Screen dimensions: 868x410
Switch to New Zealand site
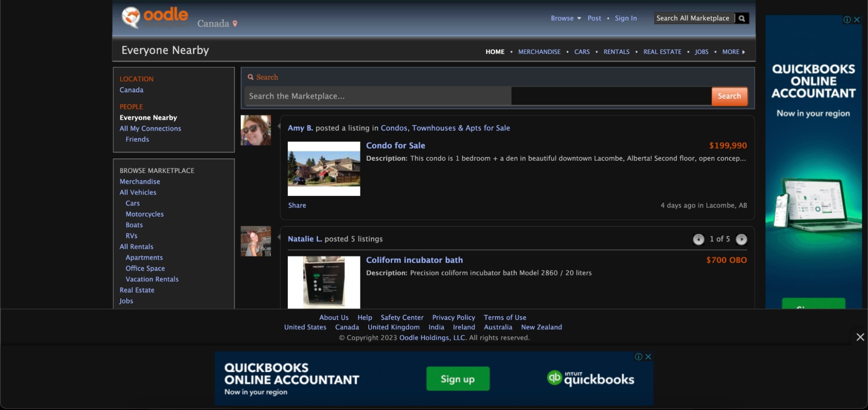point(541,327)
